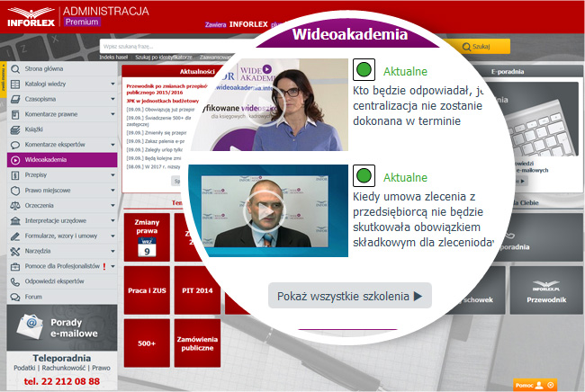Select the Aktualności panel tab
585x392 pixels.
pos(197,72)
